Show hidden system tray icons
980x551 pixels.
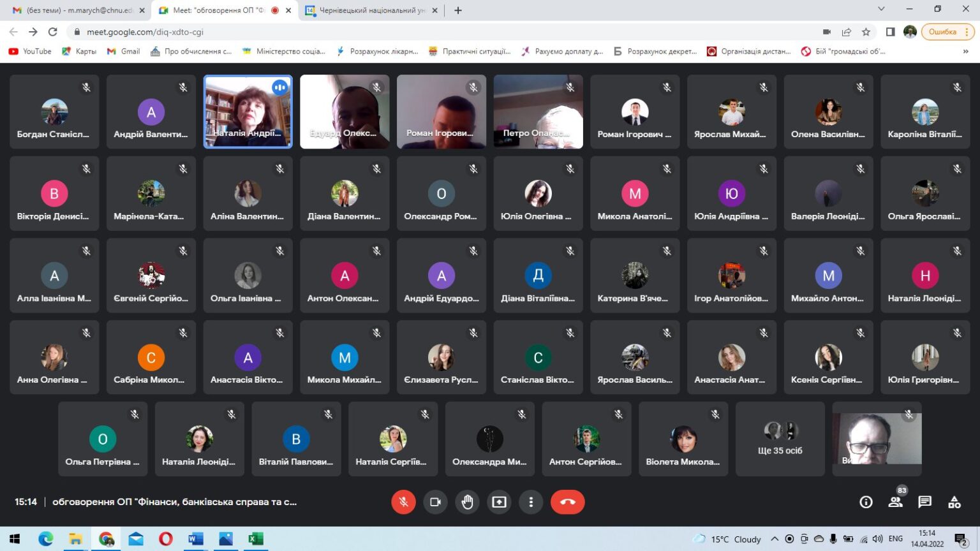coord(775,539)
